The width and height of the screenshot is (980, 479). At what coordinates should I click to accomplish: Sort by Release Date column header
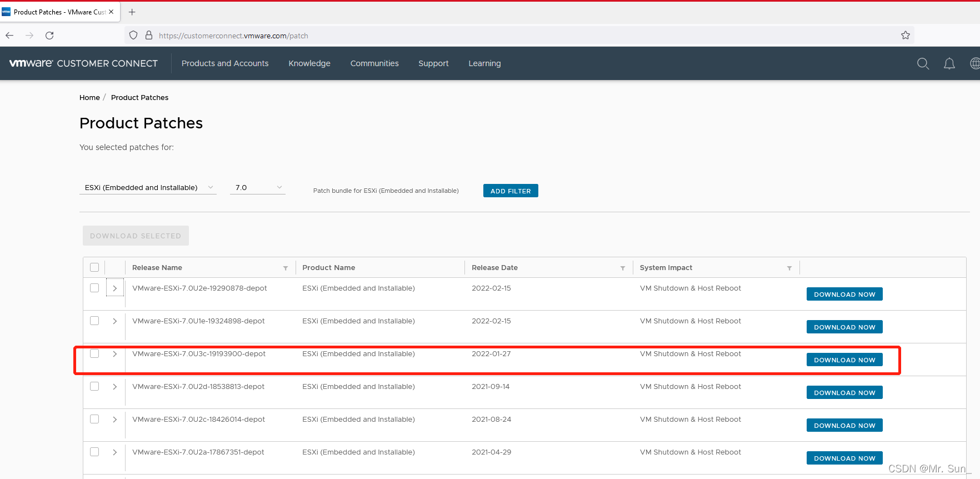[494, 268]
